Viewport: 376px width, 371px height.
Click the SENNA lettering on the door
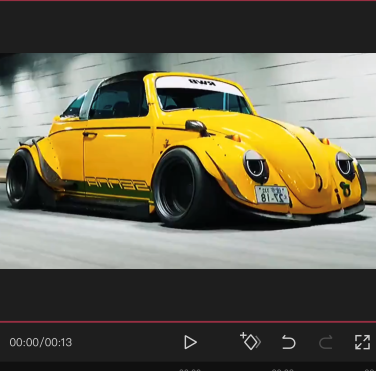tap(117, 183)
